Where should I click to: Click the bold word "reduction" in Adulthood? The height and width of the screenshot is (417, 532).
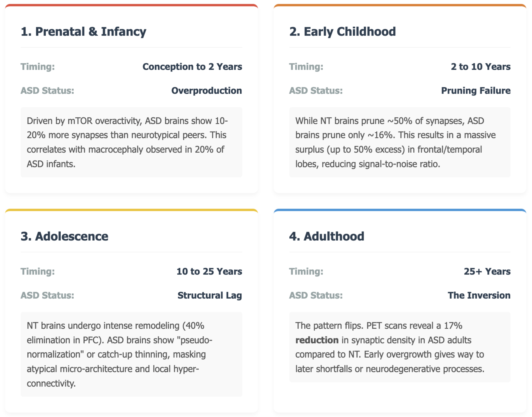click(317, 340)
